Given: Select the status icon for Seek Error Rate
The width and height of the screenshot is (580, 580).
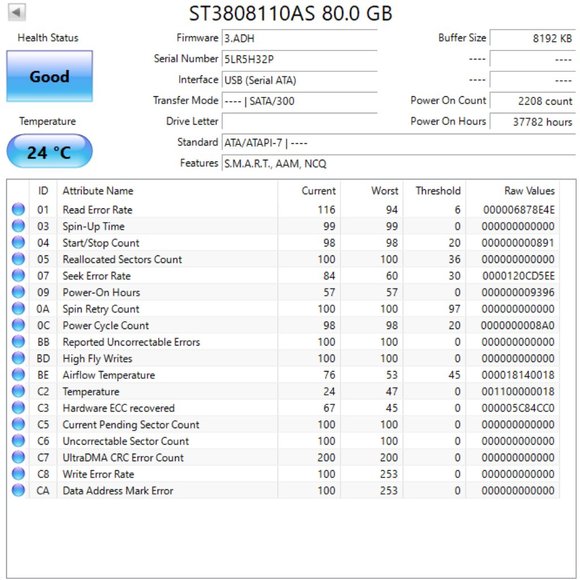Looking at the screenshot, I should 18,276.
